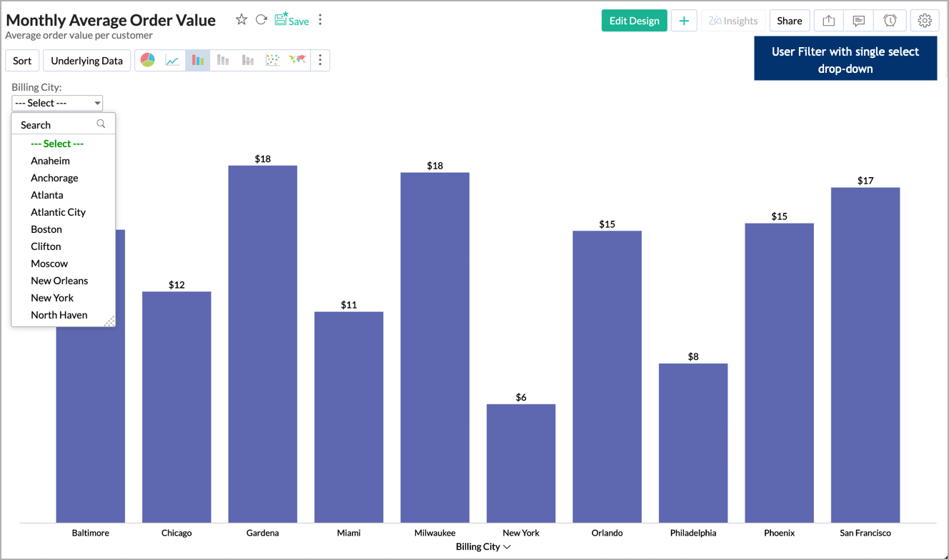Choose New Orleans in the drop-down

[x=59, y=281]
